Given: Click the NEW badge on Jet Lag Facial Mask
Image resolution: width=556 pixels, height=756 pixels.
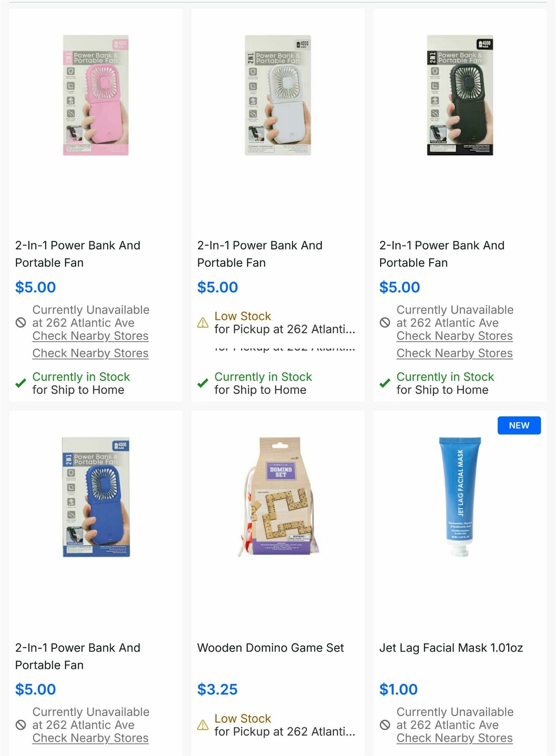Looking at the screenshot, I should tap(519, 425).
